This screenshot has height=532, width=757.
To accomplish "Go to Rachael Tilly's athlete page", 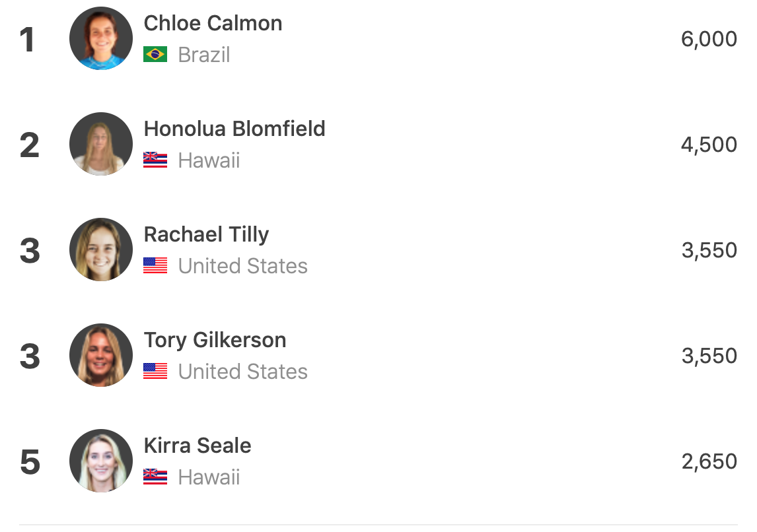I will (x=206, y=234).
